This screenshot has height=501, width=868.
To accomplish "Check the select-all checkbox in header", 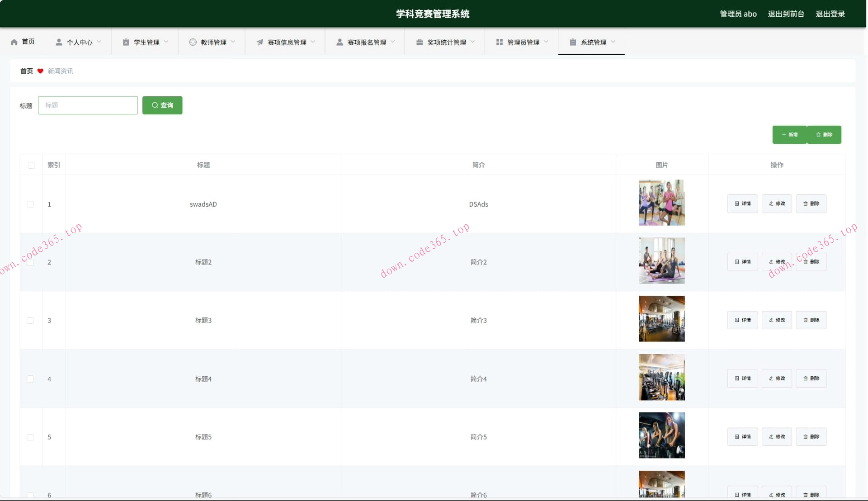I will [x=31, y=165].
